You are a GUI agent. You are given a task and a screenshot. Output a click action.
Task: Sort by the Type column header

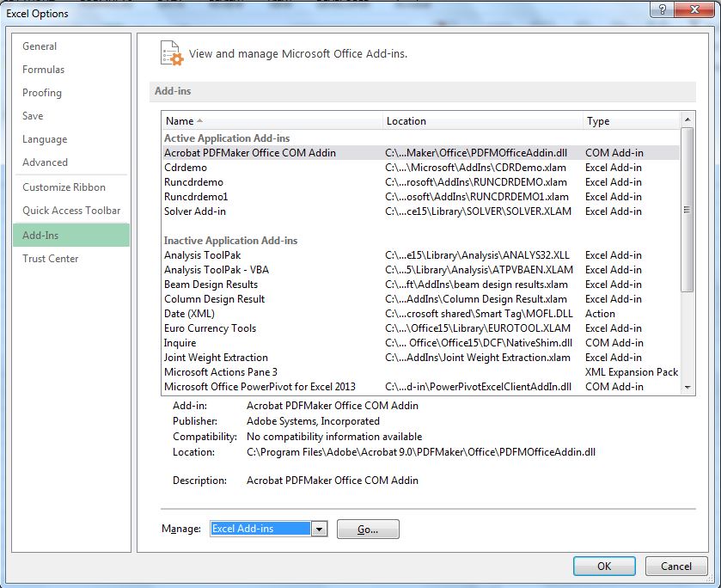pyautogui.click(x=631, y=121)
